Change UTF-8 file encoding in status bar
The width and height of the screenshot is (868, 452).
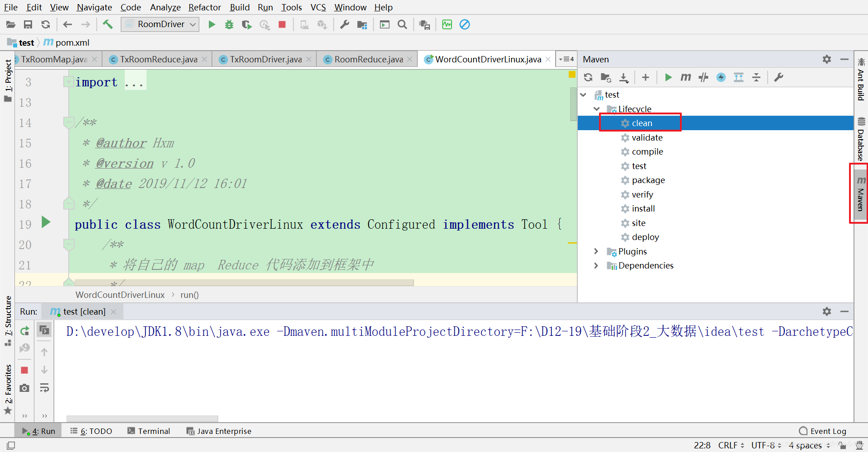(766, 445)
